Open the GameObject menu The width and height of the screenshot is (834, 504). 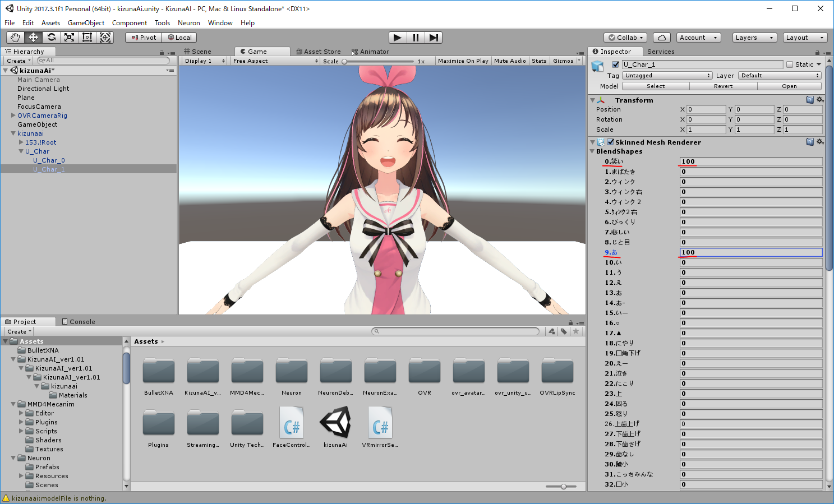point(86,23)
